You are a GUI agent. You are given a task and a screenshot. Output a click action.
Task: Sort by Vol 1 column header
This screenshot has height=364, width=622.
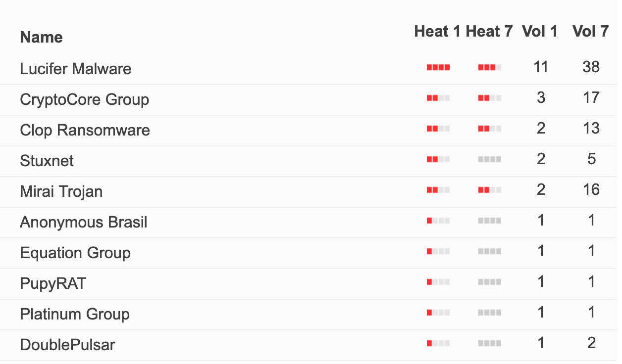(540, 32)
